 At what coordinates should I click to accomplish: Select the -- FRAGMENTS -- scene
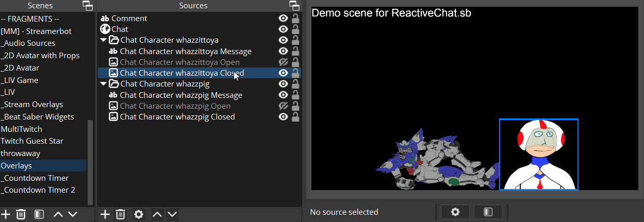click(43, 19)
